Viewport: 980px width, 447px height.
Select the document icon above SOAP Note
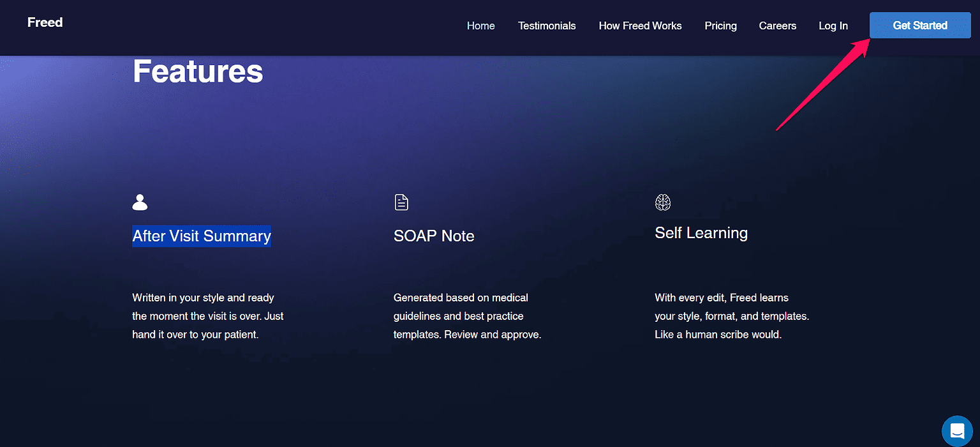[x=401, y=202]
